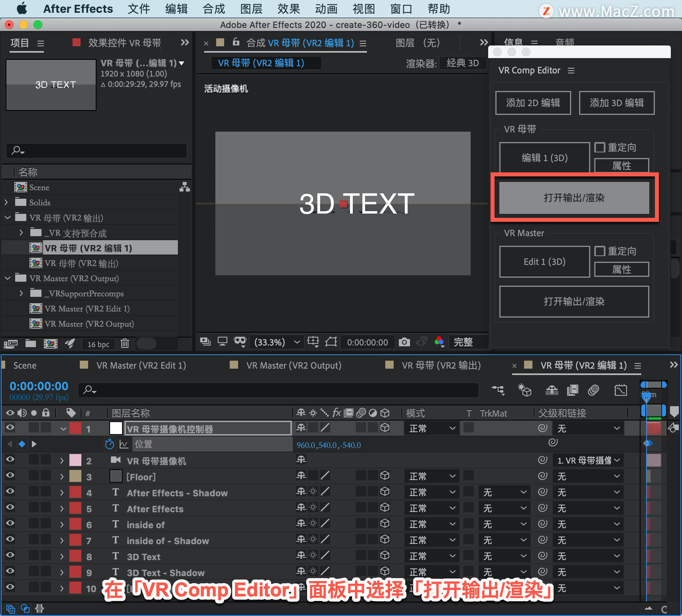Viewport: 682px width, 616px height.
Task: Open parent dropdown for VR 母带摄像机 layer
Action: 588,460
